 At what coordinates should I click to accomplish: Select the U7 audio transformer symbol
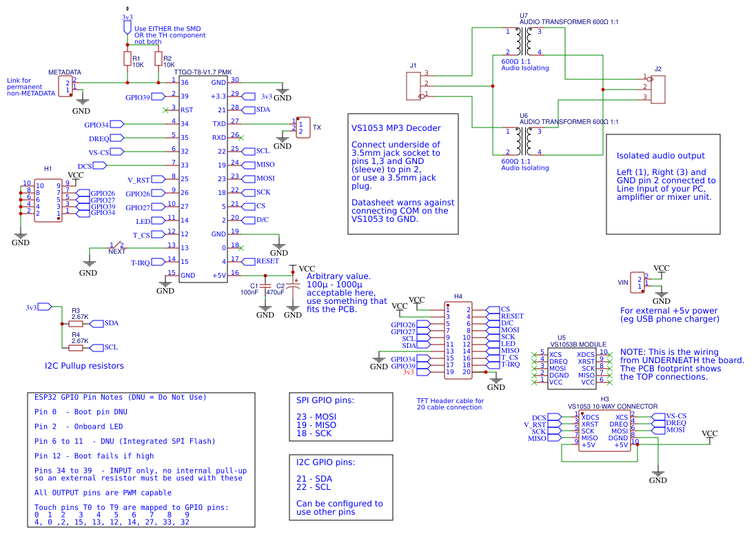(x=524, y=41)
